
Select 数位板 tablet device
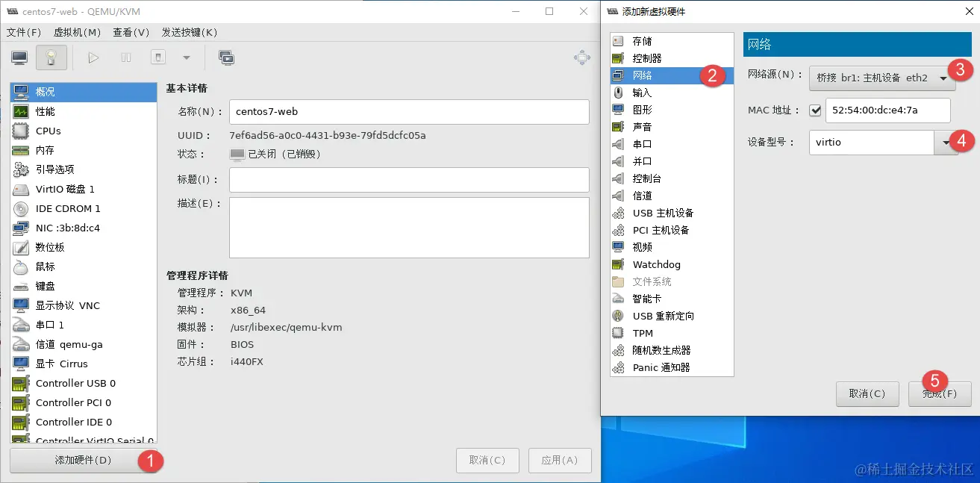click(84, 247)
